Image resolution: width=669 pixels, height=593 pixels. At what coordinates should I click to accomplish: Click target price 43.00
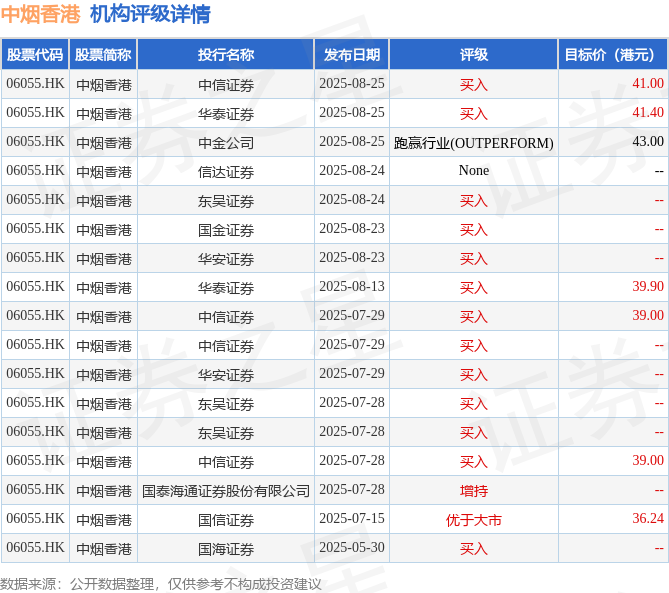coord(648,141)
